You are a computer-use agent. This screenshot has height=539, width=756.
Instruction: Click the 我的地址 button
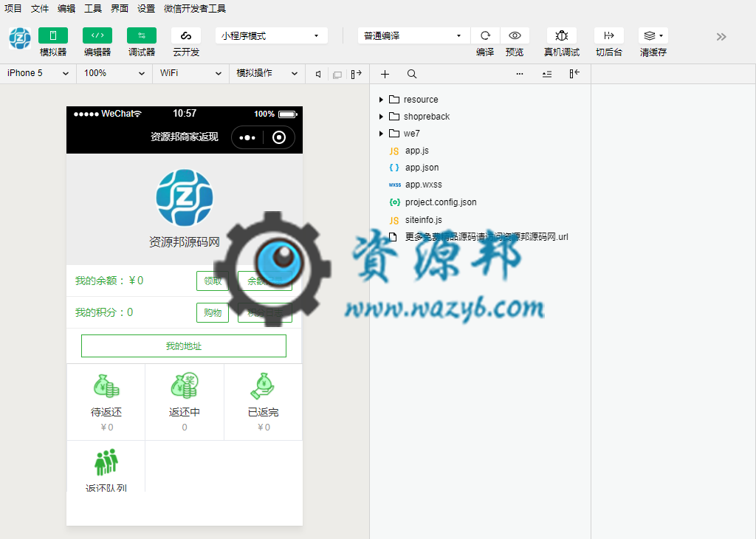184,346
